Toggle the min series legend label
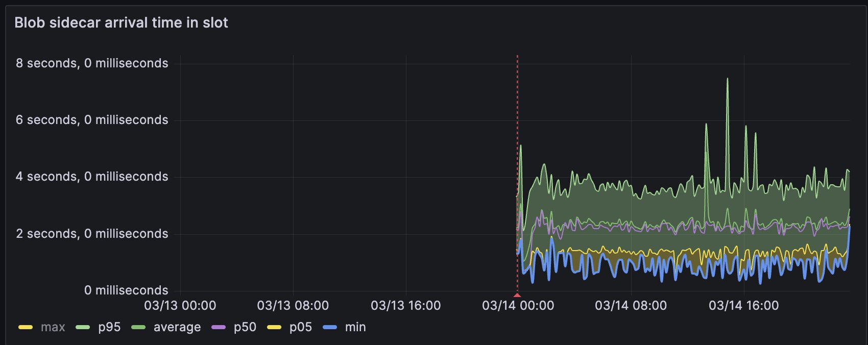The image size is (868, 345). (355, 327)
